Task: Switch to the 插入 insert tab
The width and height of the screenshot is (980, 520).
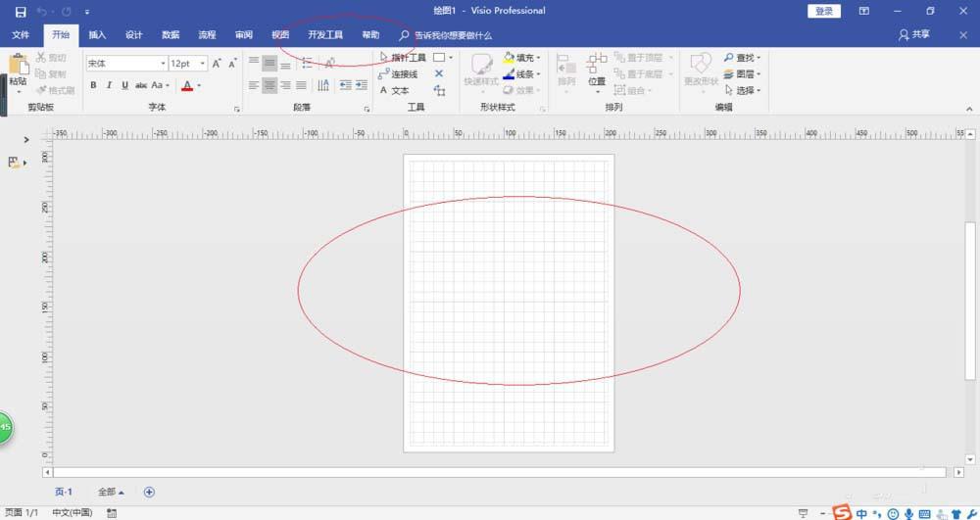Action: pyautogui.click(x=97, y=35)
